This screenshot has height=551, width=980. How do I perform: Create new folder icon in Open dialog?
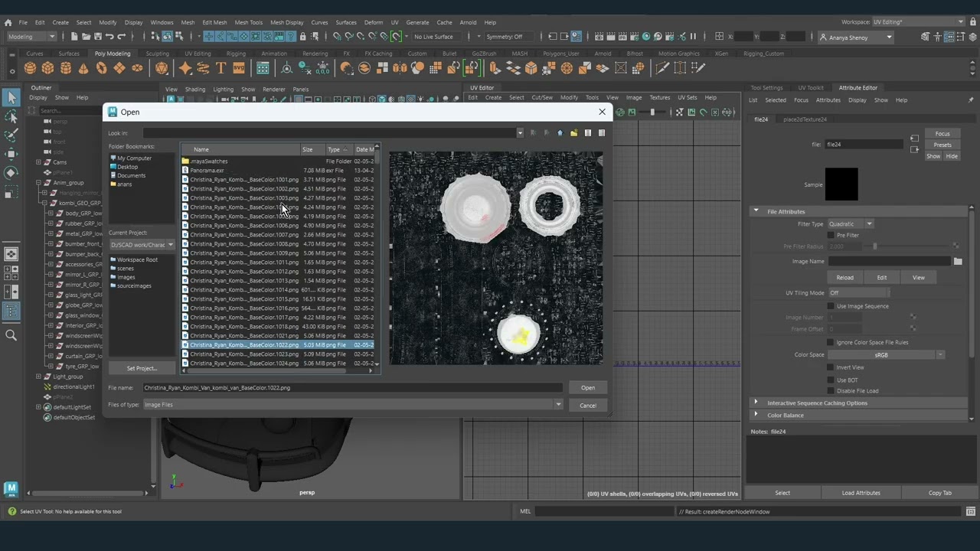[x=573, y=133]
